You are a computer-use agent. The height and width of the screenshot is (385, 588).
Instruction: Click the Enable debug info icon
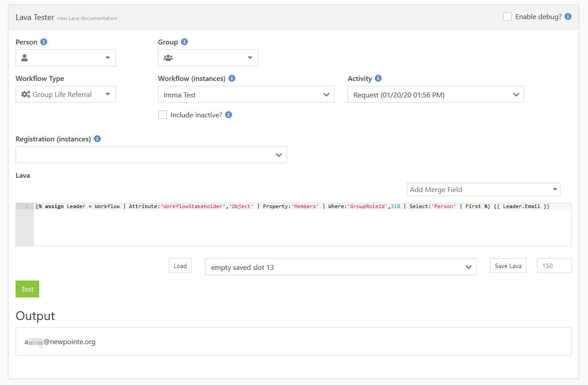[x=568, y=16]
